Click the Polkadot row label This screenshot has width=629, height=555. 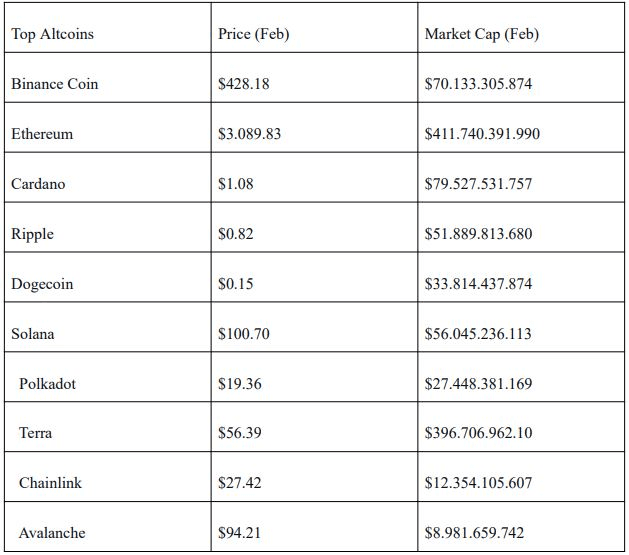pyautogui.click(x=47, y=384)
